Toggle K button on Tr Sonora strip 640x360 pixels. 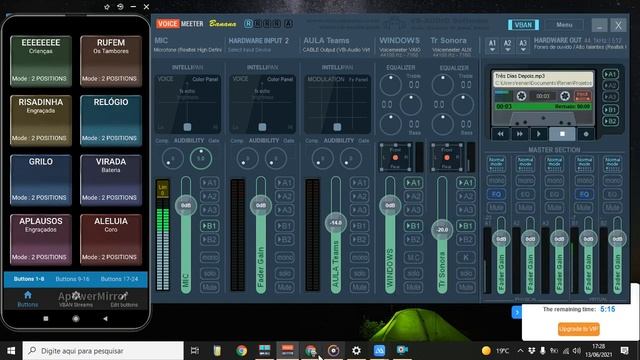[x=465, y=258]
